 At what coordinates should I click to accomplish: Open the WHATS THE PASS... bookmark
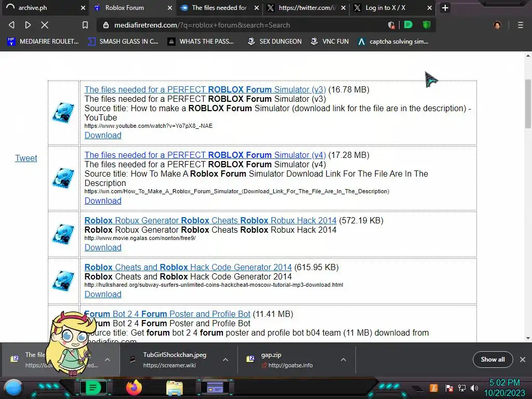click(x=201, y=42)
